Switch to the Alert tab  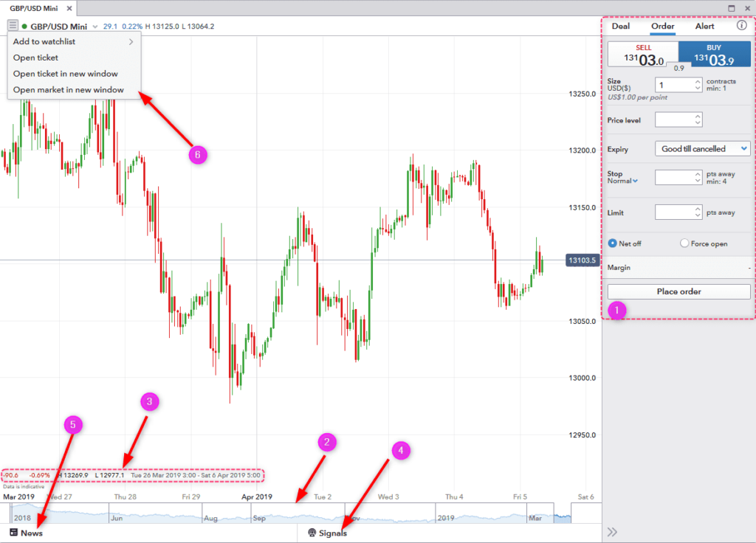tap(704, 27)
